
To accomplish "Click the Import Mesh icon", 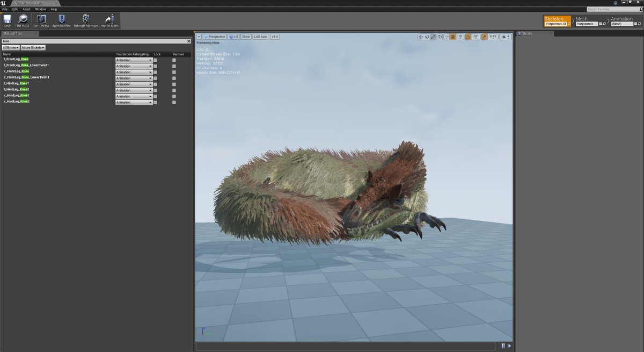I will (109, 19).
